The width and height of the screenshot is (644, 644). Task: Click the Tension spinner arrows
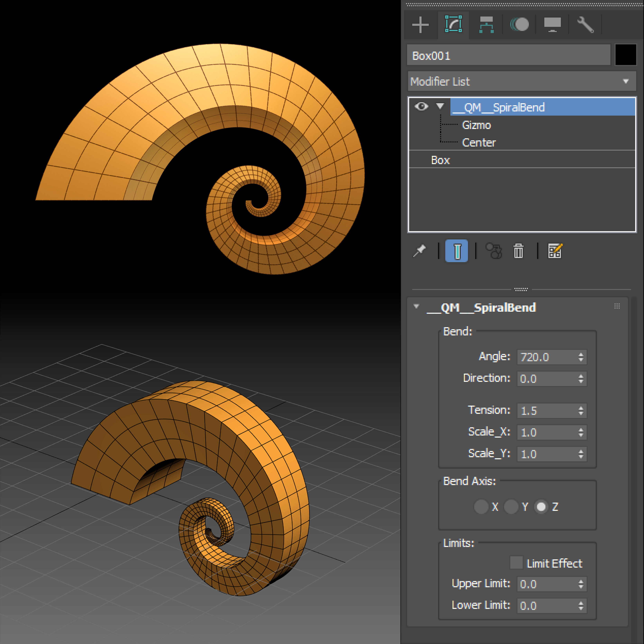tap(581, 411)
